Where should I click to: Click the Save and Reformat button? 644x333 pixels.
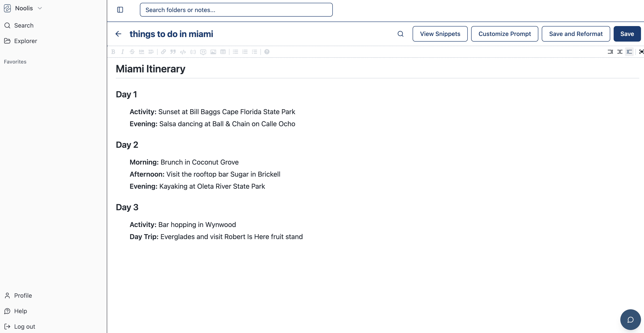[576, 34]
